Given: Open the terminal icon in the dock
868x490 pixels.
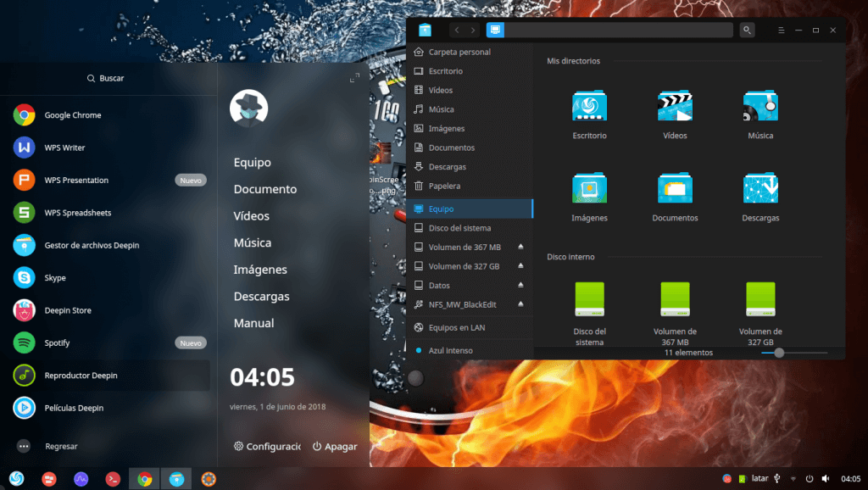Looking at the screenshot, I should click(x=113, y=479).
